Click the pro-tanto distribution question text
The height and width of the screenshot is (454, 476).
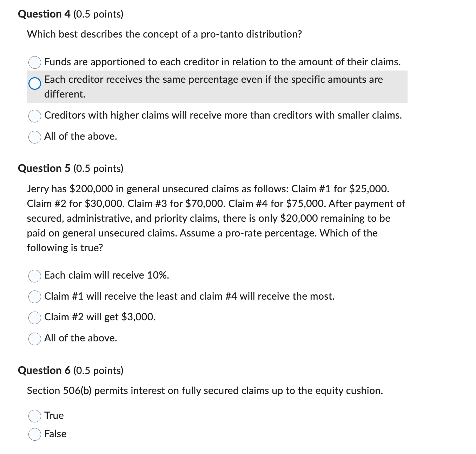[164, 34]
